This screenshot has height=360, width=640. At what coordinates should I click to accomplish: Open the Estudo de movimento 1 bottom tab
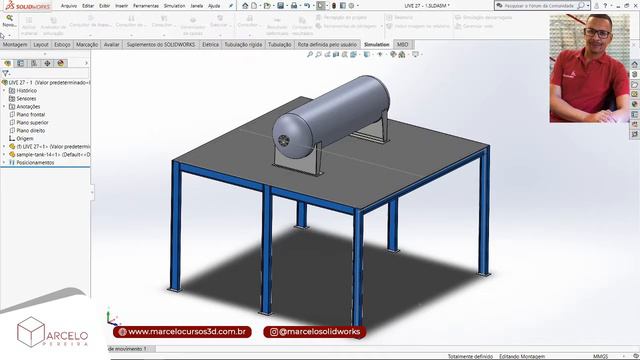(130, 349)
